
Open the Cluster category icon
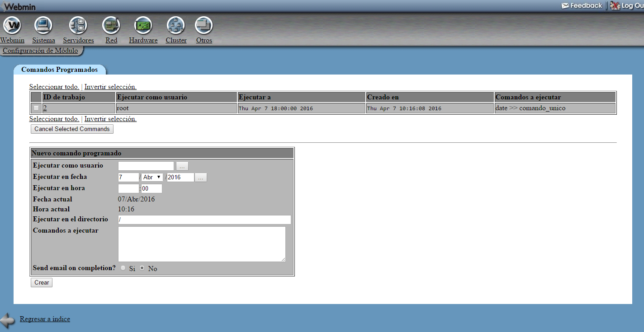(x=175, y=25)
